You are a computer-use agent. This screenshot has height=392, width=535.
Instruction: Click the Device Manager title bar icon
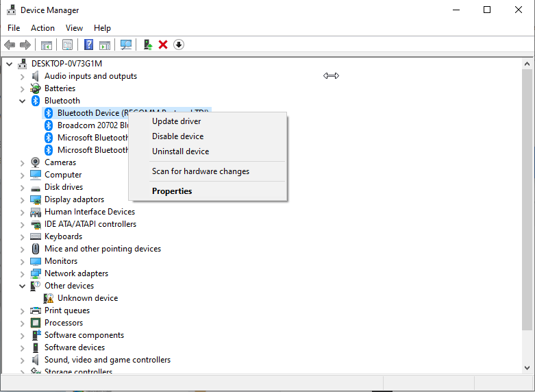(x=11, y=10)
